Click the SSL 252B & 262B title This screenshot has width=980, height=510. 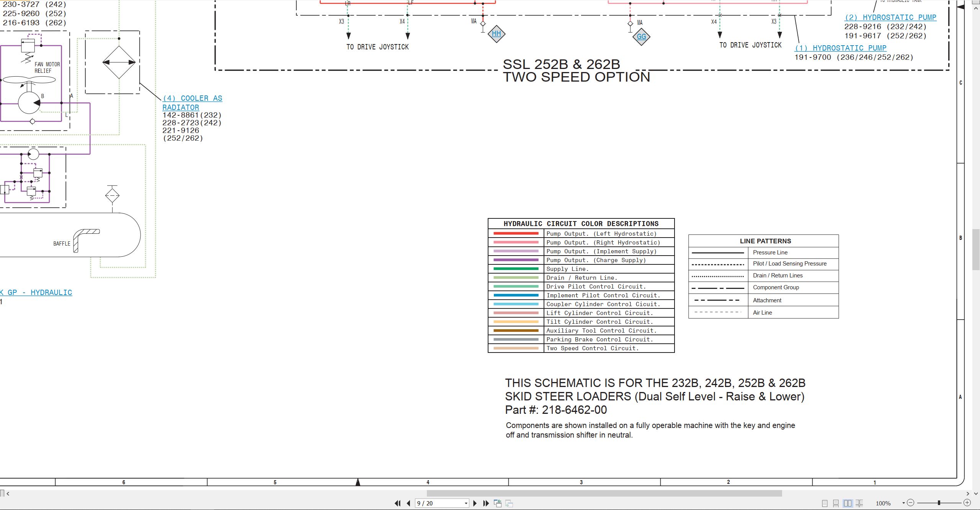pos(561,64)
